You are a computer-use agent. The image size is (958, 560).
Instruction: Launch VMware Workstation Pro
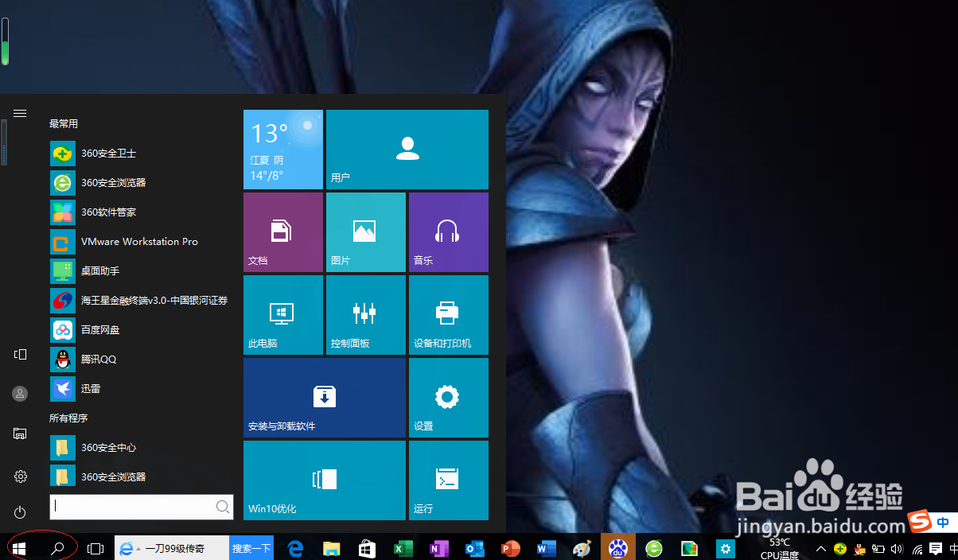(140, 242)
